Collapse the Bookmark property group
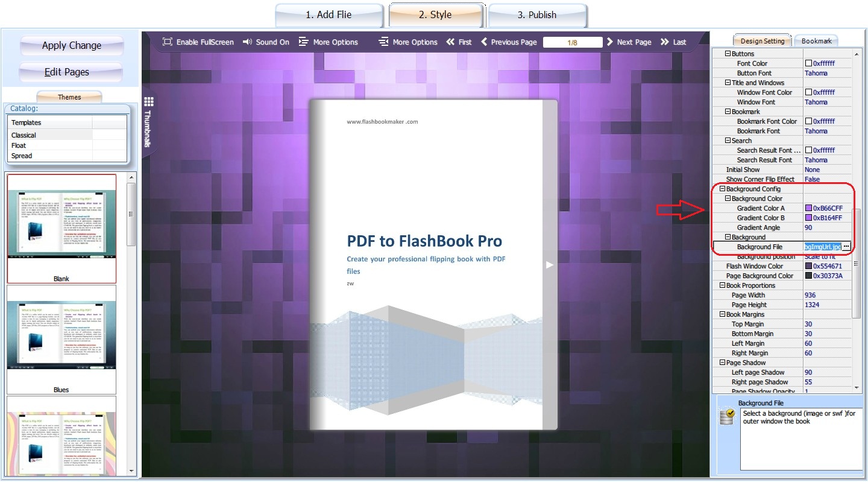The image size is (868, 482). click(x=728, y=112)
